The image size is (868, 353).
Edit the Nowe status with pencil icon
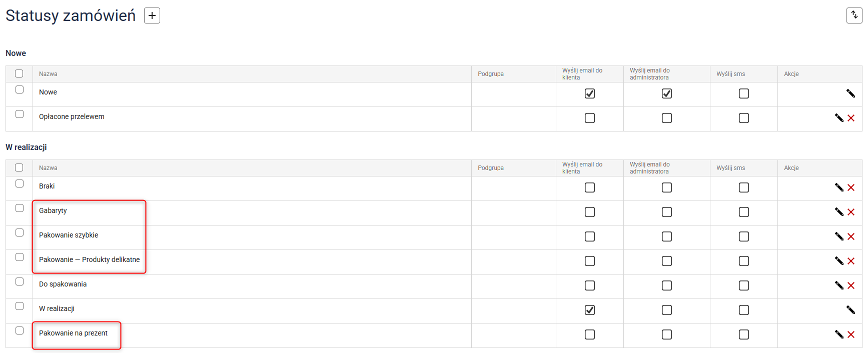(850, 93)
